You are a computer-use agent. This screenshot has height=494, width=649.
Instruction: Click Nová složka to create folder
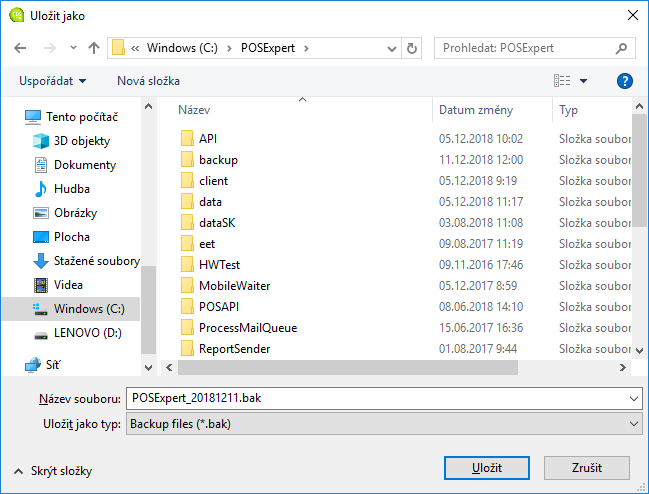click(x=146, y=81)
